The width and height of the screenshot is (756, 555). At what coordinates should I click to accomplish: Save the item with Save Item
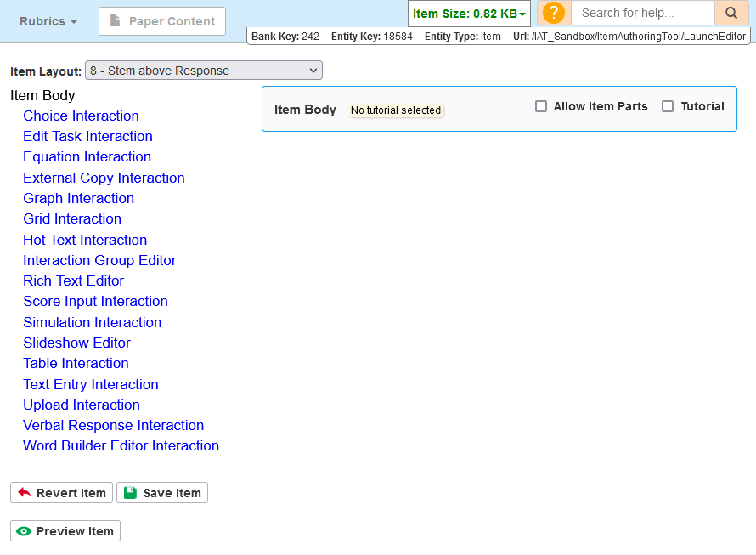pos(162,493)
